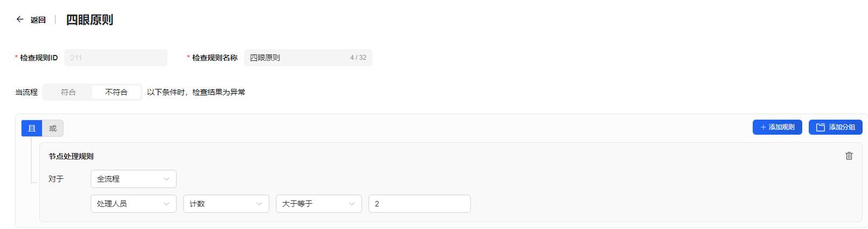
Task: Open the 计数 aggregation dropdown
Action: [x=226, y=204]
